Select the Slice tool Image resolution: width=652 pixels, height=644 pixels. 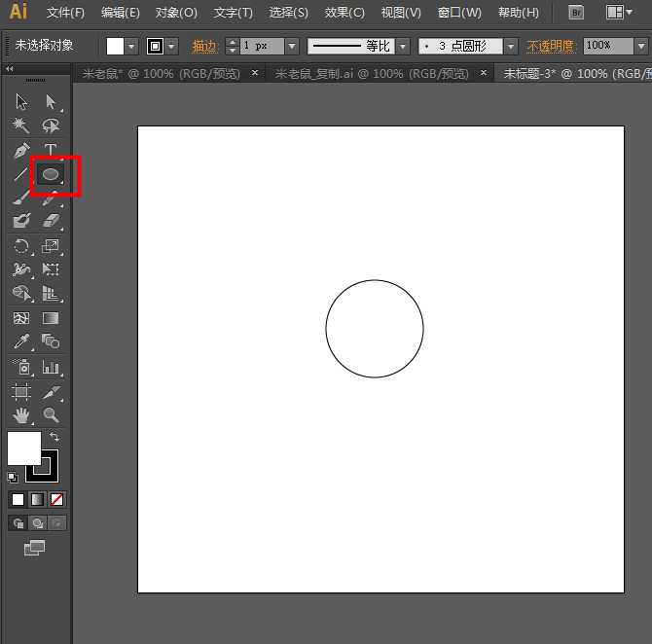51,392
